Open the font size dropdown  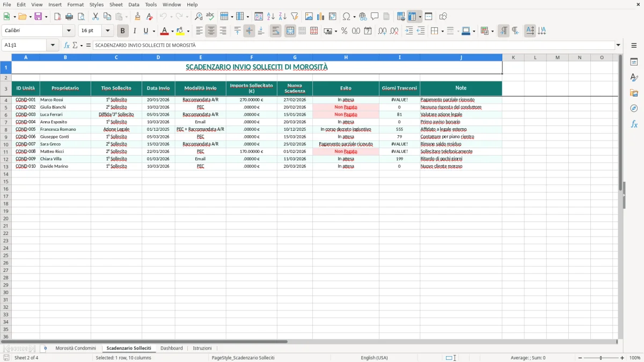(x=107, y=31)
